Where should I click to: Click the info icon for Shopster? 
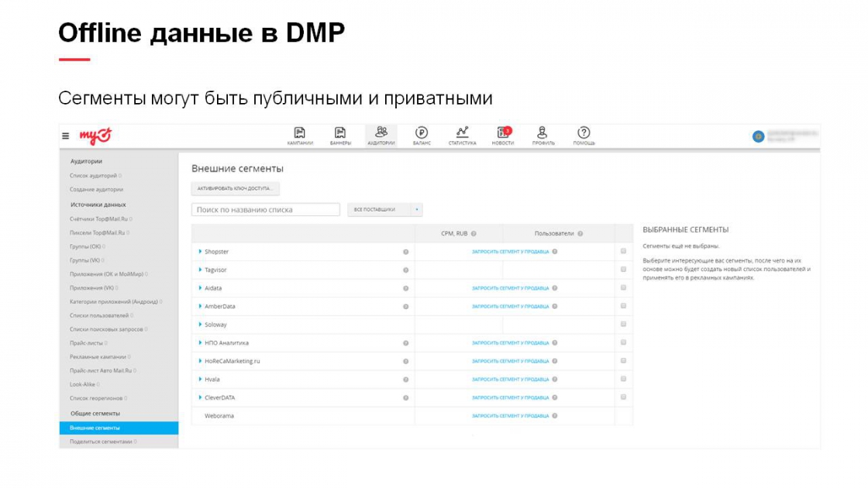[406, 252]
